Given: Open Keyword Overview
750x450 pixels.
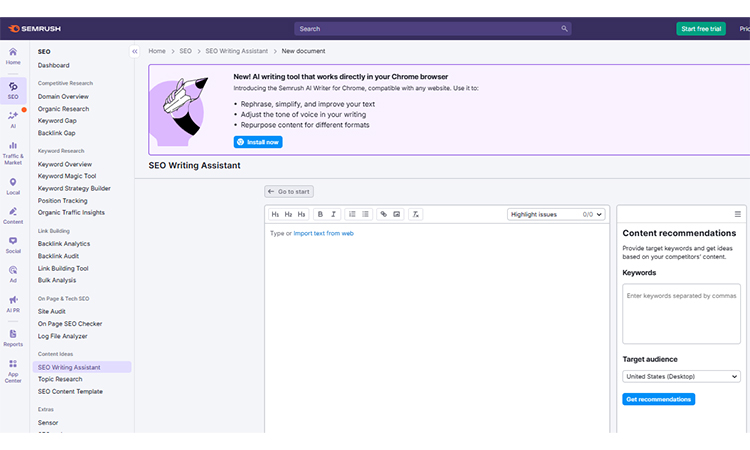Looking at the screenshot, I should click(x=65, y=165).
